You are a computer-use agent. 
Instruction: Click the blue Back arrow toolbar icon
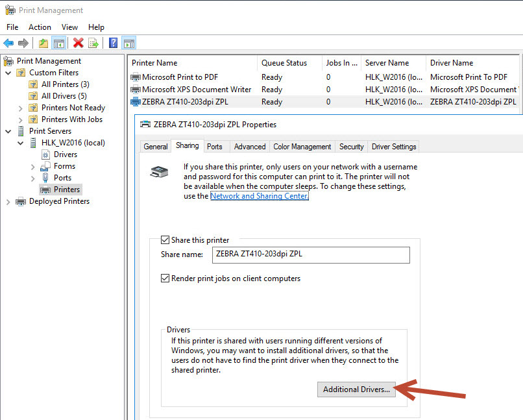click(8, 43)
